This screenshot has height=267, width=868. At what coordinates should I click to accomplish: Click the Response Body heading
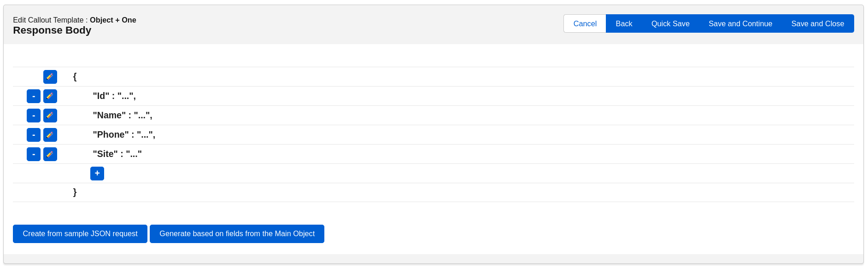(x=52, y=30)
